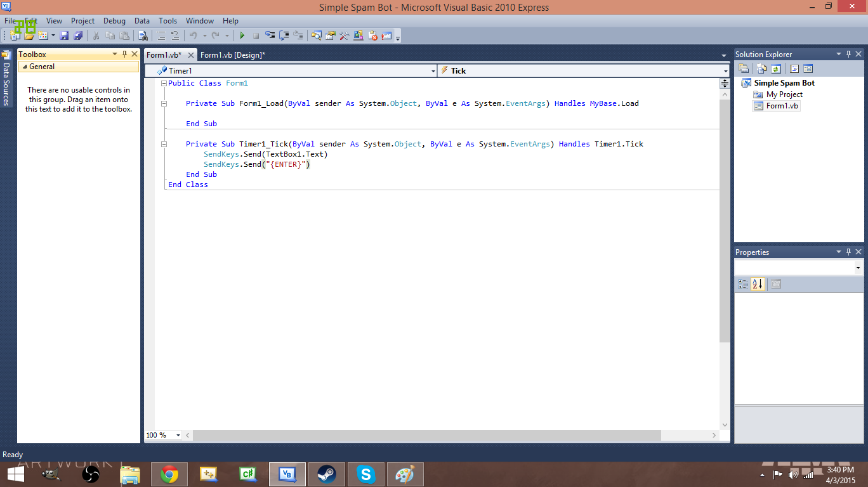This screenshot has width=868, height=487.
Task: Click the Categorized icon in Properties panel
Action: pos(743,284)
